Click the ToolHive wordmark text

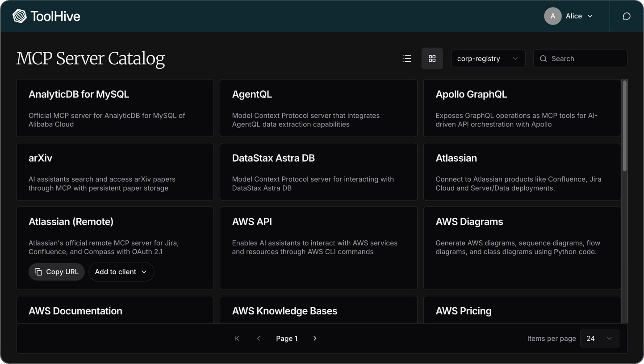[x=55, y=17]
